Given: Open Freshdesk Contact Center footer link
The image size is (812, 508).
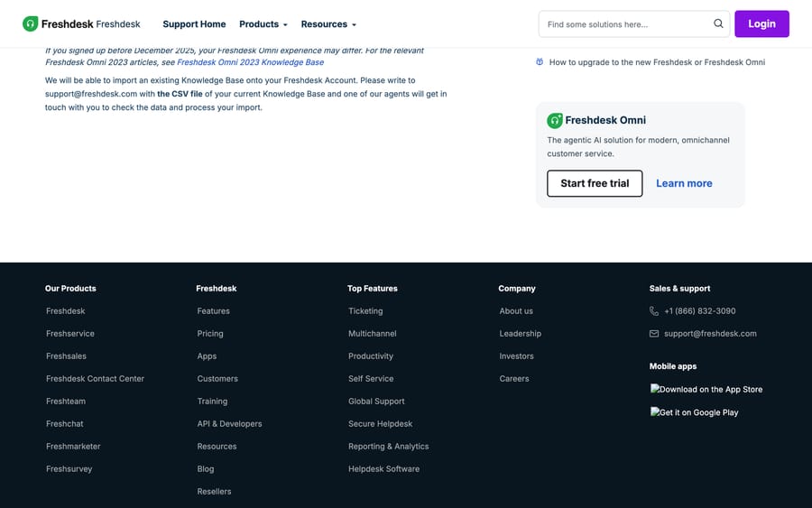Looking at the screenshot, I should tap(95, 379).
